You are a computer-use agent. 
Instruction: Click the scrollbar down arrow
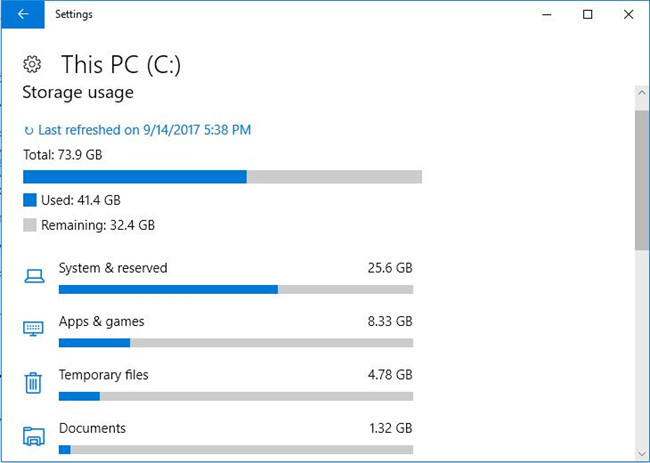click(x=642, y=454)
